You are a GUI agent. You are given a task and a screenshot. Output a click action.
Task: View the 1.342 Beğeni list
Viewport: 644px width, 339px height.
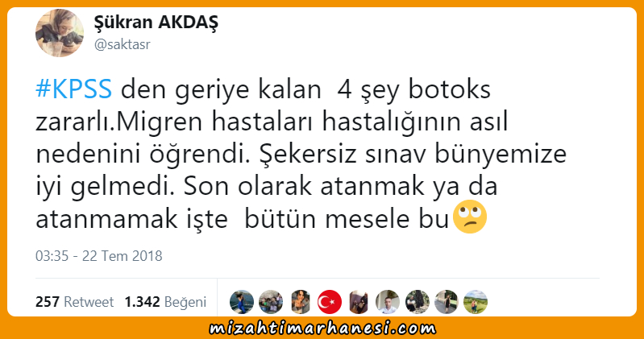[x=165, y=302]
